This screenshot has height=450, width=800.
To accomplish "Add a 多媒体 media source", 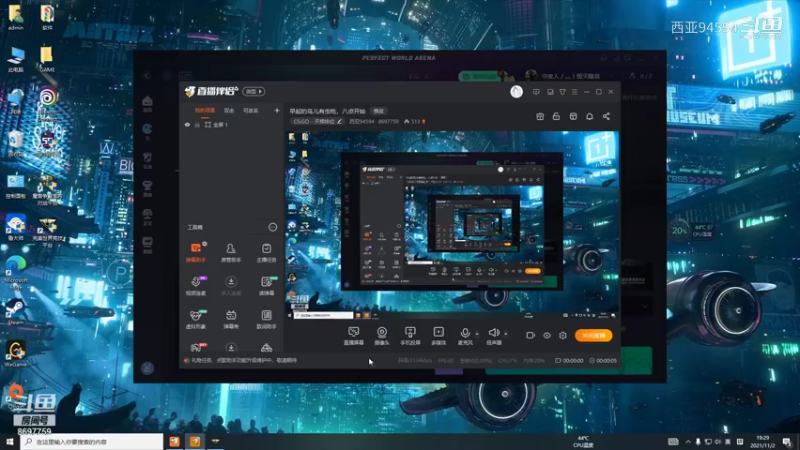I will [x=438, y=336].
